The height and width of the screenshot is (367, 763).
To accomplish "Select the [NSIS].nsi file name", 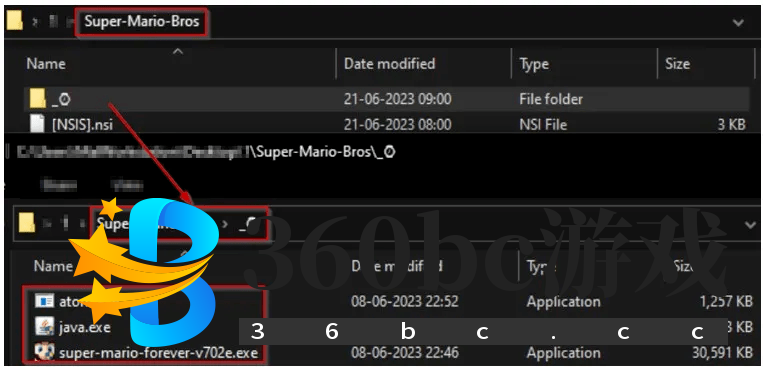I will coord(82,125).
